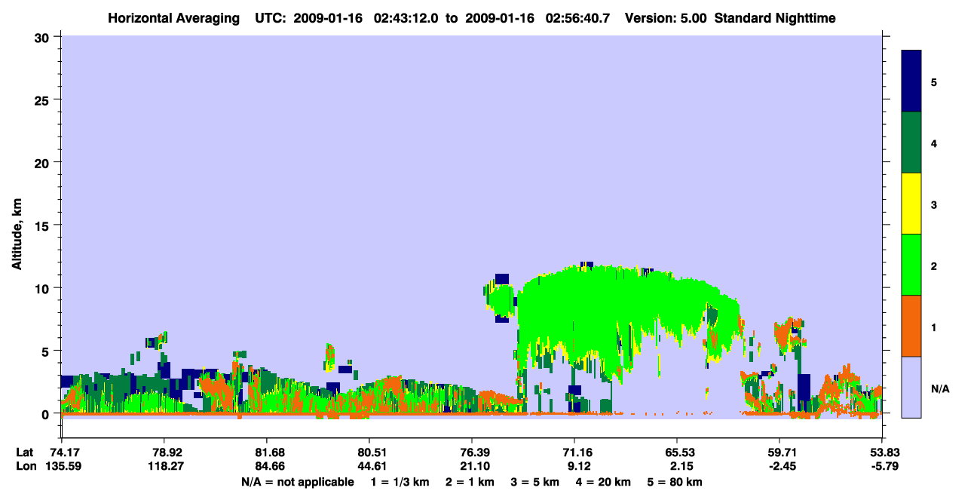Click the dark green legend swatch labeled 4
This screenshot has height=503, width=980.
[x=911, y=143]
